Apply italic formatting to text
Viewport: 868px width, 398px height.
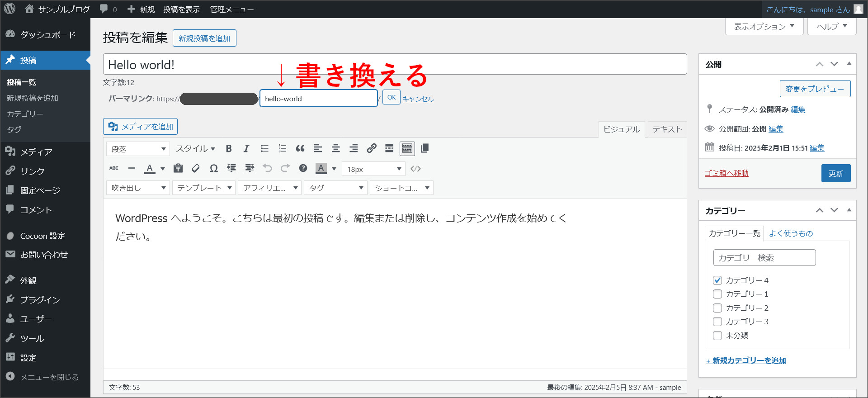click(x=246, y=149)
